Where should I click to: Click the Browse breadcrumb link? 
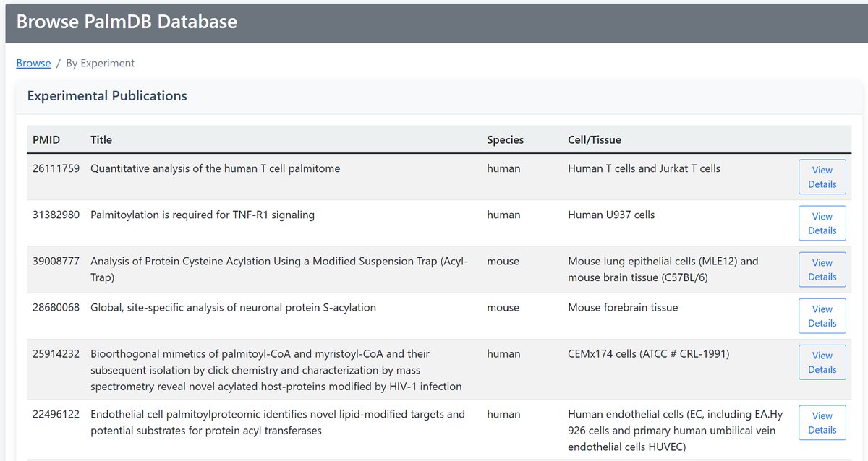coord(33,64)
